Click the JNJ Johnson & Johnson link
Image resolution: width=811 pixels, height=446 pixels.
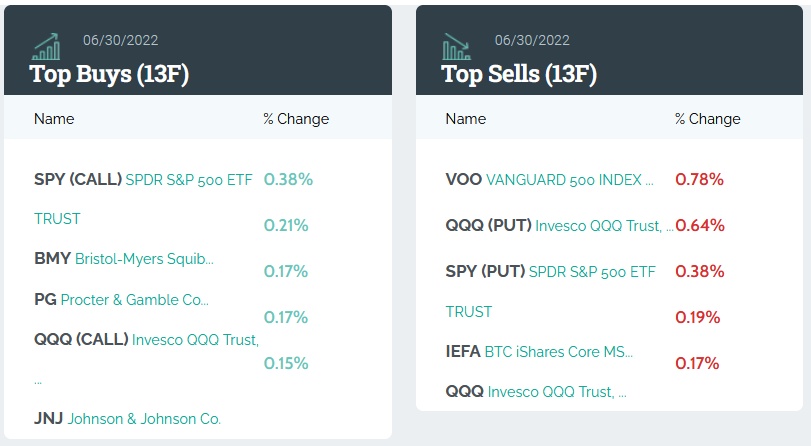(x=127, y=419)
